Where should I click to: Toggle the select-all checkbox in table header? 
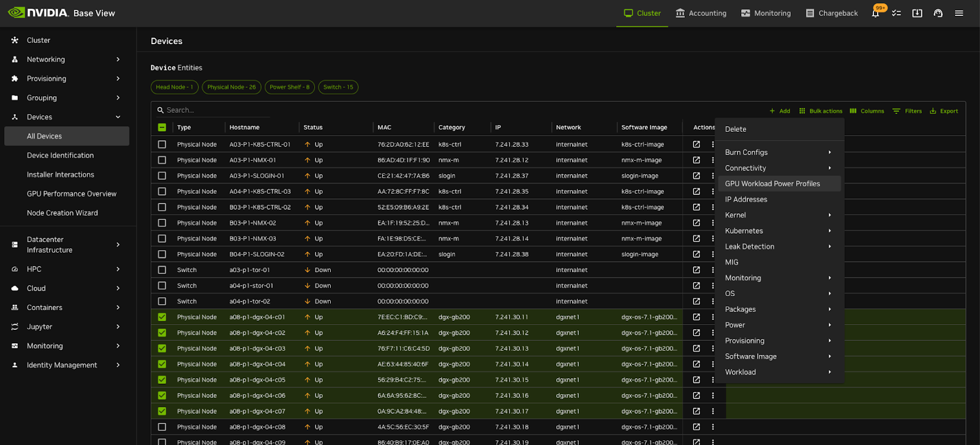162,127
